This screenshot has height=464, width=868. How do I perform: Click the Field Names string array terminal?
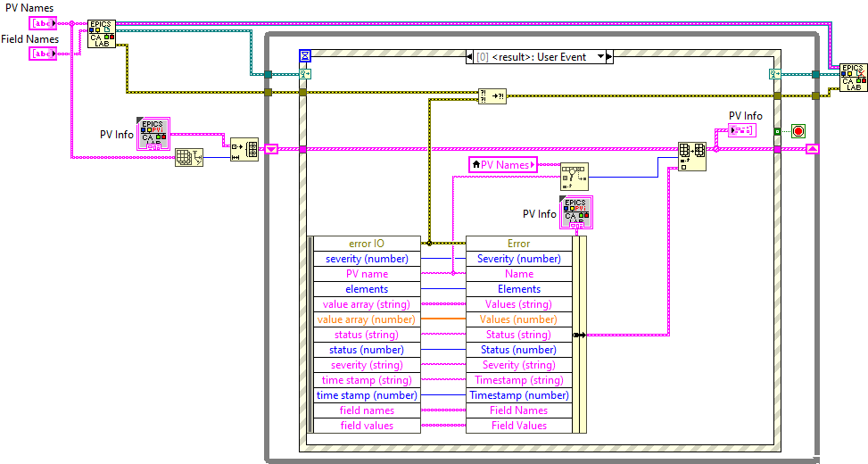click(43, 54)
